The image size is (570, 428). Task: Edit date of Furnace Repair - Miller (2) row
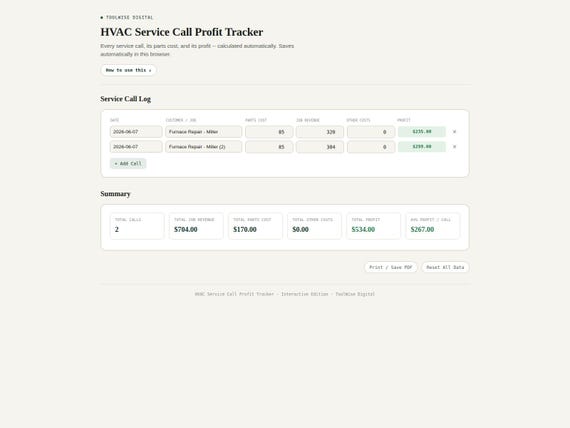tap(136, 147)
